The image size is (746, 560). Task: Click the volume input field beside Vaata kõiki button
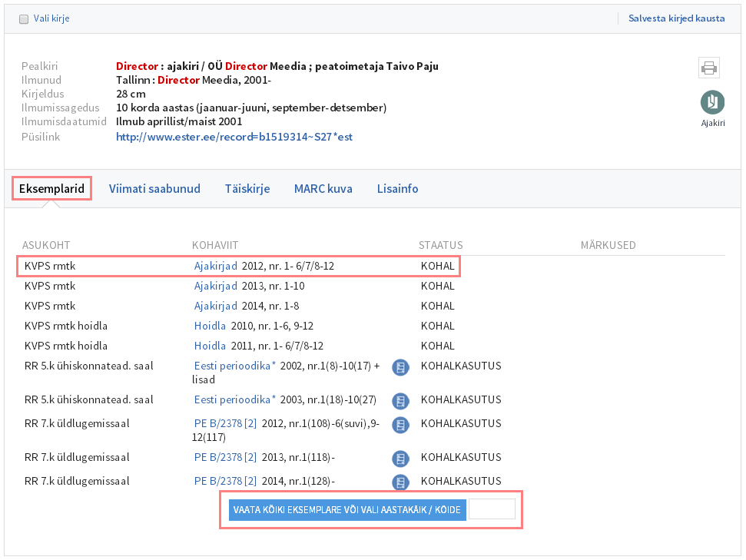click(x=492, y=509)
